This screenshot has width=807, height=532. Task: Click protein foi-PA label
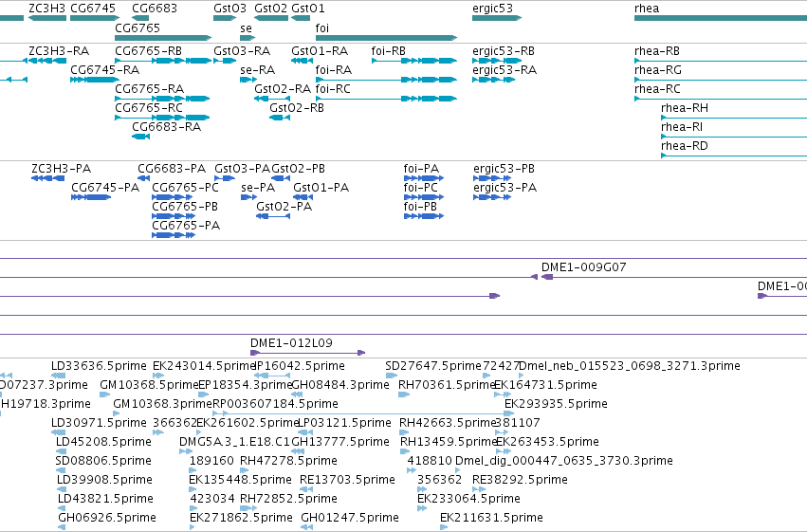(x=421, y=169)
